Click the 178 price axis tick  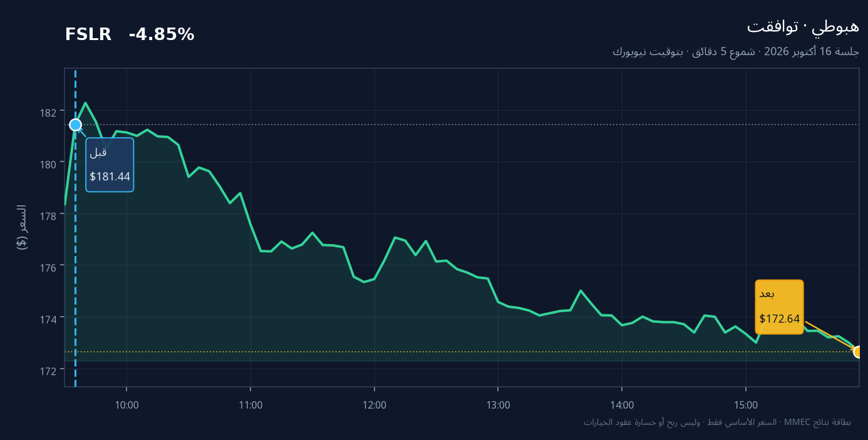pyautogui.click(x=48, y=215)
